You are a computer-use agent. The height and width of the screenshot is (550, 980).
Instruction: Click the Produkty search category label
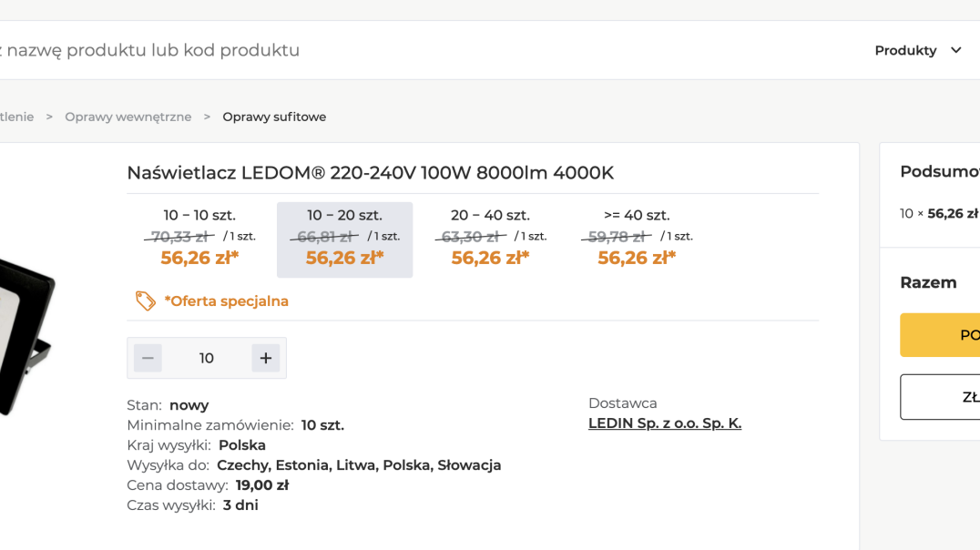coord(905,50)
